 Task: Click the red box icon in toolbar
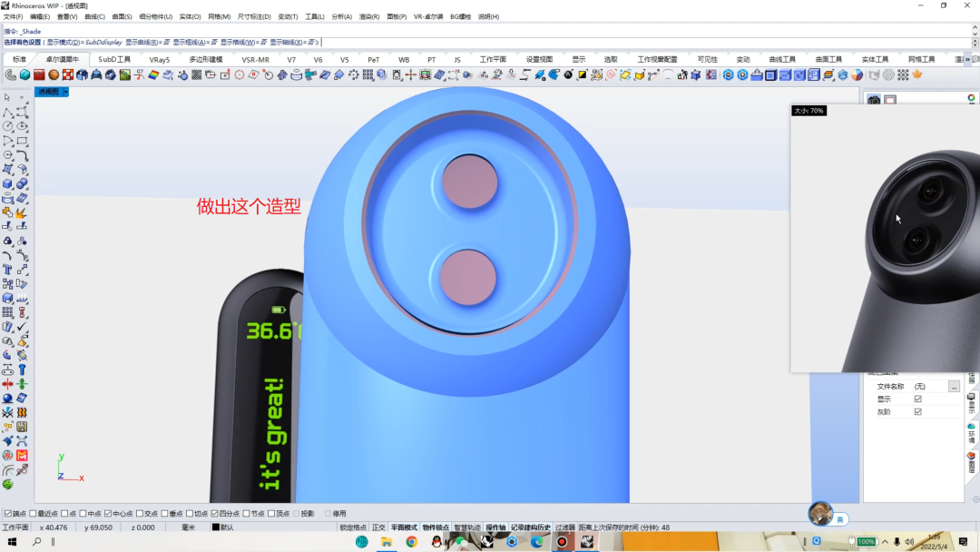click(x=39, y=75)
